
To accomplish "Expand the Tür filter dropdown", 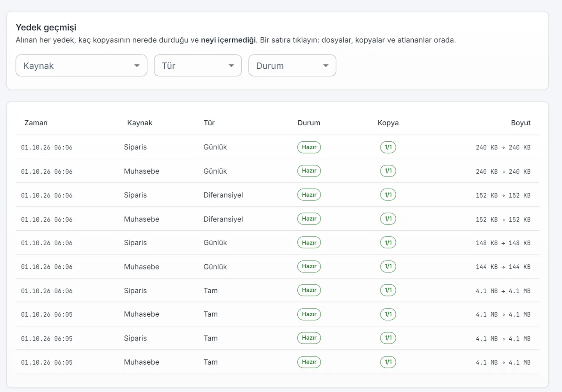I will [x=198, y=66].
